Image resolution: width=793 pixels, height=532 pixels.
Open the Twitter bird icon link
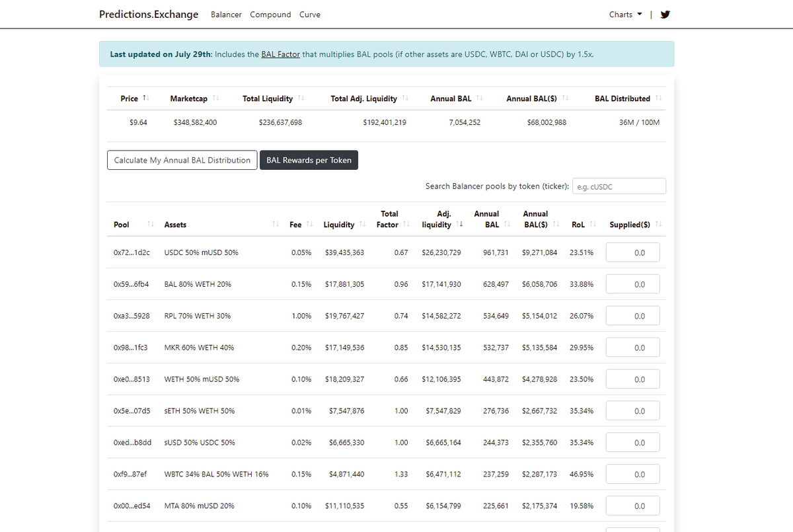(x=665, y=15)
